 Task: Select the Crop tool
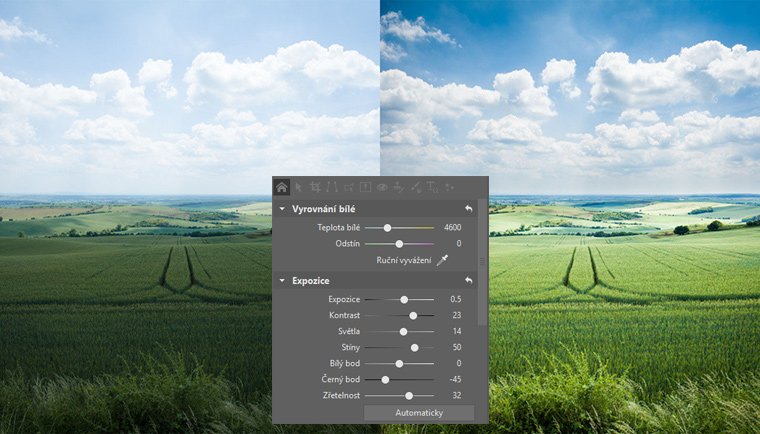pyautogui.click(x=315, y=186)
